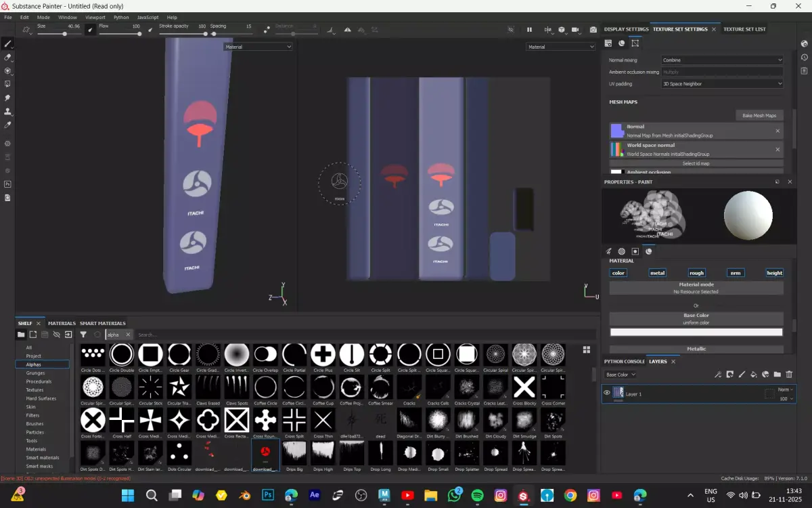
Task: Open the viewport layout 3D/2D mode icon
Action: 547,30
